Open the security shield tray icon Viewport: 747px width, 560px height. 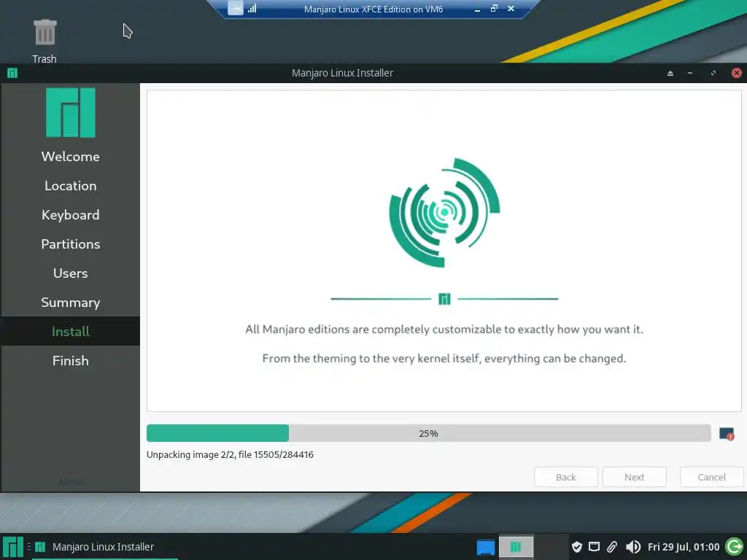click(x=577, y=547)
